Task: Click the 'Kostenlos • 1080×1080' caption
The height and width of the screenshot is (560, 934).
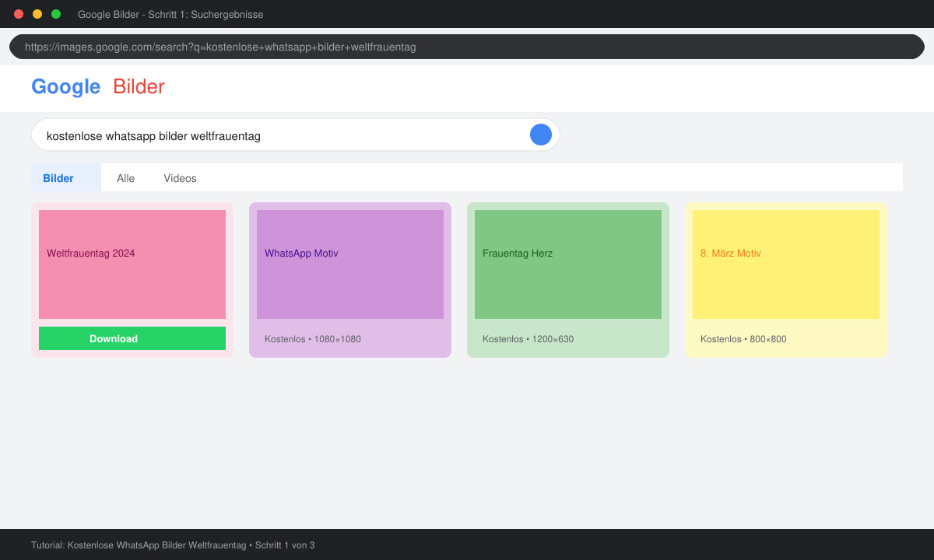Action: [x=313, y=339]
